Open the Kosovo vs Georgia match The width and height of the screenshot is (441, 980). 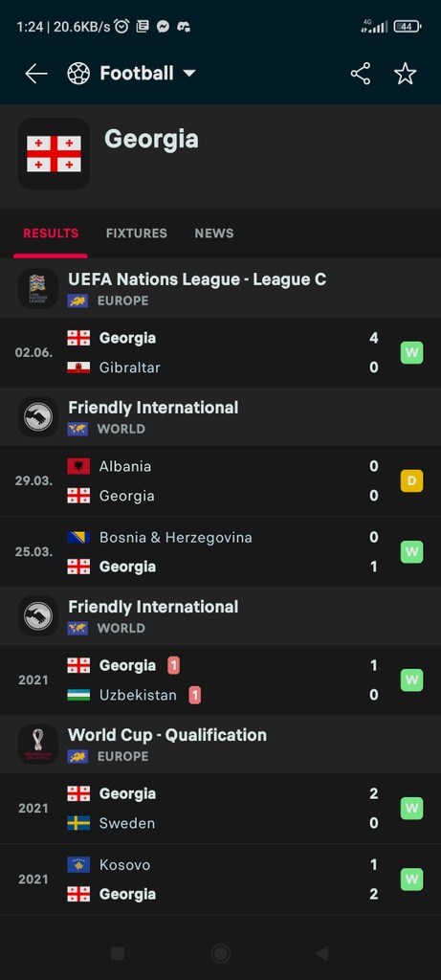(220, 880)
